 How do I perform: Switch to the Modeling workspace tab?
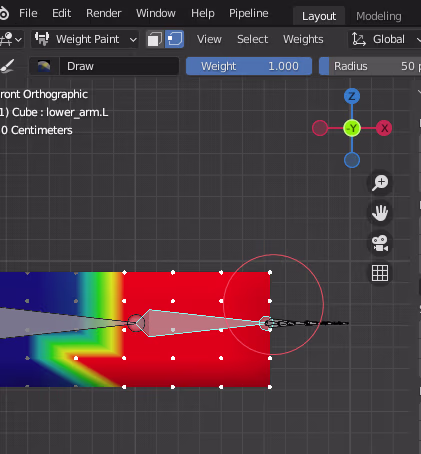pyautogui.click(x=379, y=16)
